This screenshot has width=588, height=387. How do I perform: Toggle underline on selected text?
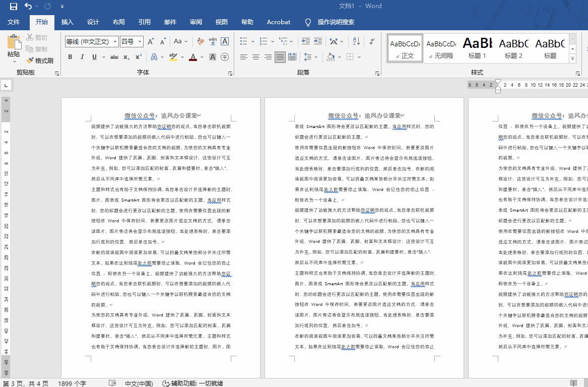[x=94, y=57]
